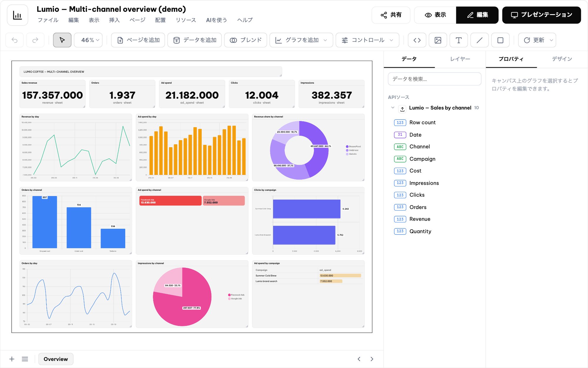588x368 pixels.
Task: Select the Revenue share by channel donut chart
Action: [x=308, y=147]
